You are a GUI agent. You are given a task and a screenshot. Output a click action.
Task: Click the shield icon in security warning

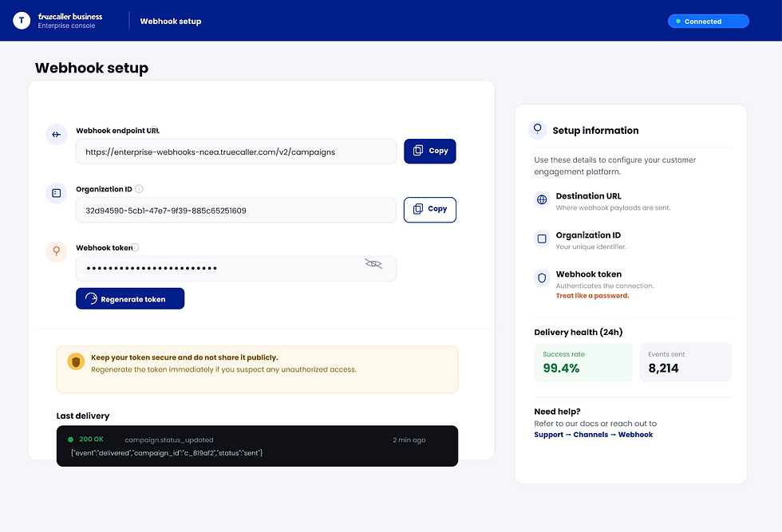(x=76, y=361)
